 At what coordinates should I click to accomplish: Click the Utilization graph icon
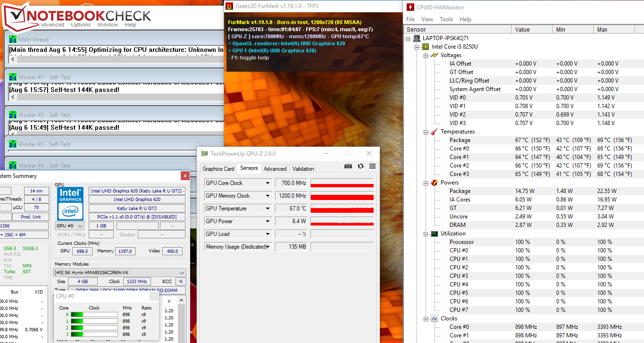pyautogui.click(x=434, y=234)
